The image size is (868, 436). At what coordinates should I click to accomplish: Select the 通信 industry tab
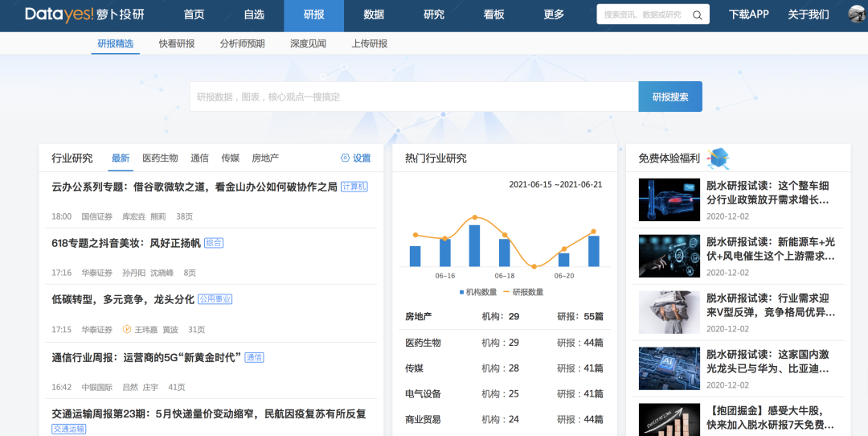(199, 158)
